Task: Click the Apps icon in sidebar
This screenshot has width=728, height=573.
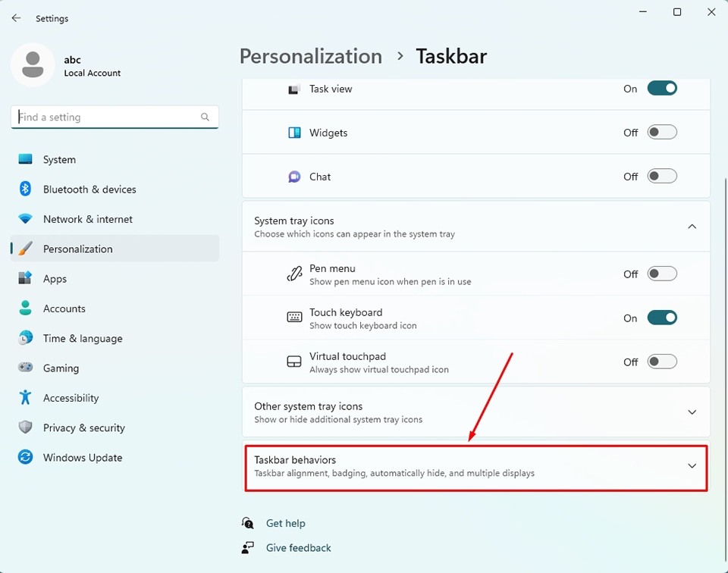Action: 25,278
